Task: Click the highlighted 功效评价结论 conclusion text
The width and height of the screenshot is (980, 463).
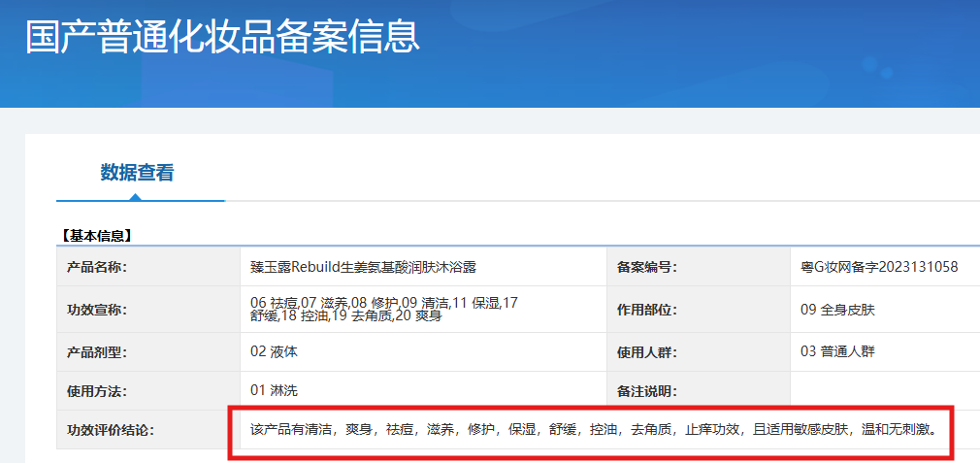Action: click(593, 430)
